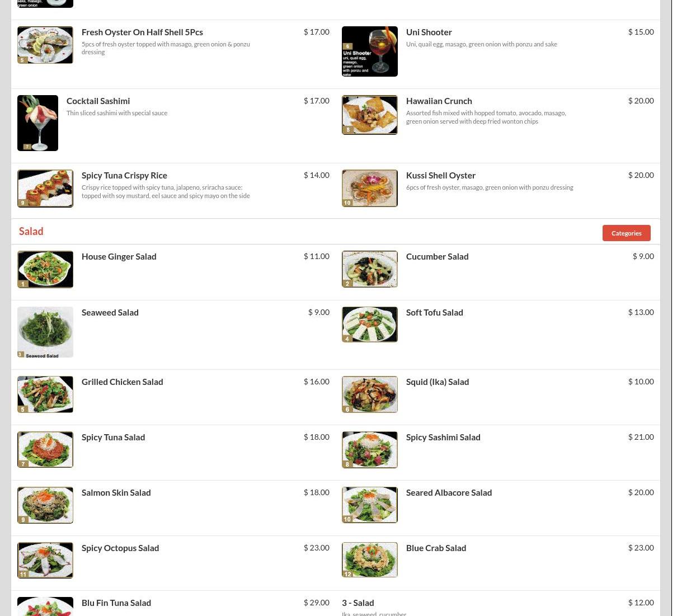Select Spicy Tuna Salad menu item
The height and width of the screenshot is (616, 677).
173,453
